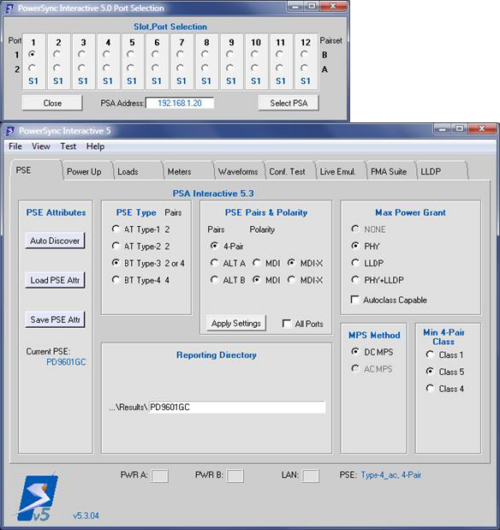Switch to the Conf. Test tab

[290, 171]
